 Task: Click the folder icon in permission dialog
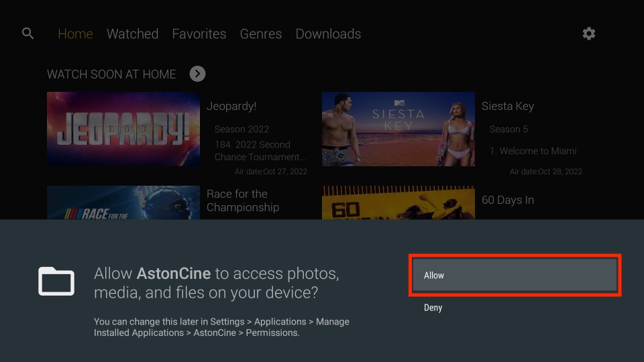56,281
